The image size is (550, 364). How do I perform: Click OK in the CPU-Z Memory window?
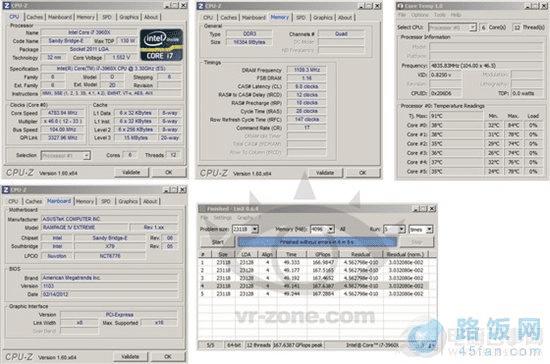coord(363,173)
